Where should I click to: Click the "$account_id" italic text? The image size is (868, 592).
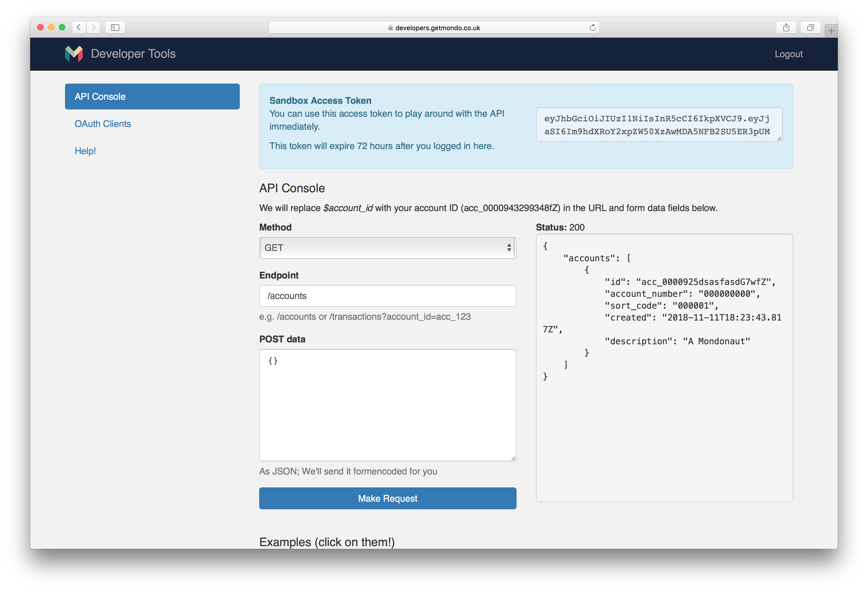348,208
